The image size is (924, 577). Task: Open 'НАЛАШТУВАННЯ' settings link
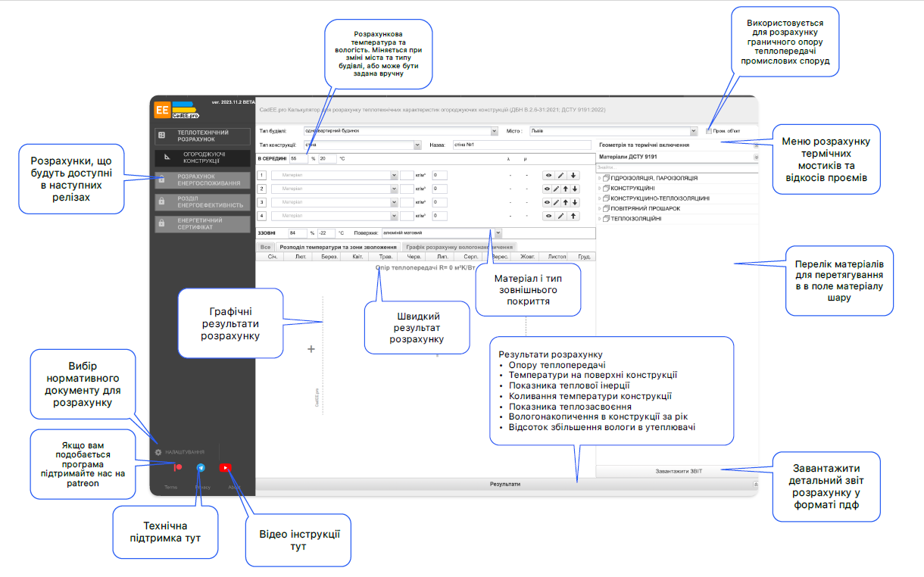coord(183,452)
